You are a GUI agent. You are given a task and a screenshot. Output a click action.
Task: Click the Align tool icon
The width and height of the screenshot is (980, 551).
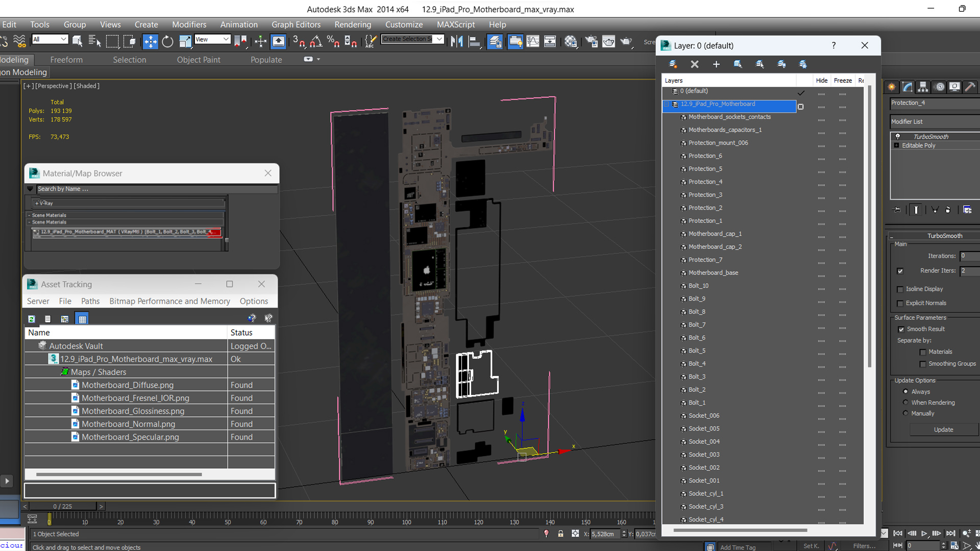click(x=474, y=41)
